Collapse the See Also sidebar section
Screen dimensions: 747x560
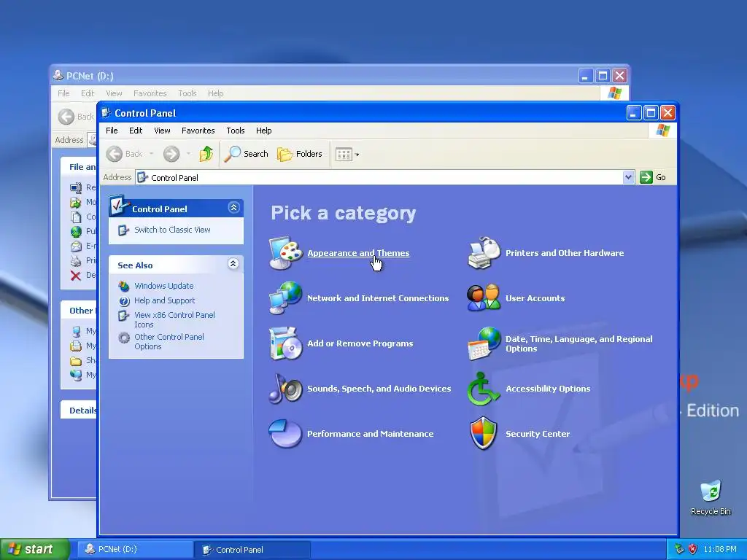coord(233,264)
